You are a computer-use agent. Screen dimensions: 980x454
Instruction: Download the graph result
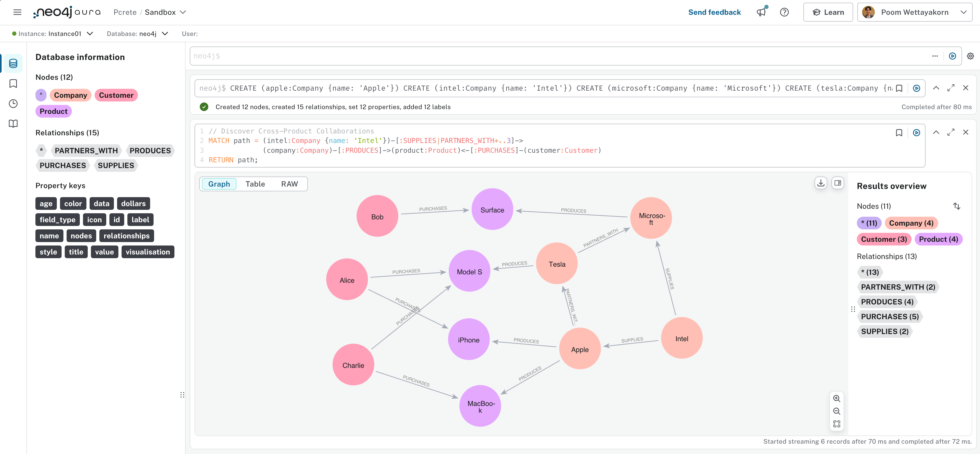point(821,183)
